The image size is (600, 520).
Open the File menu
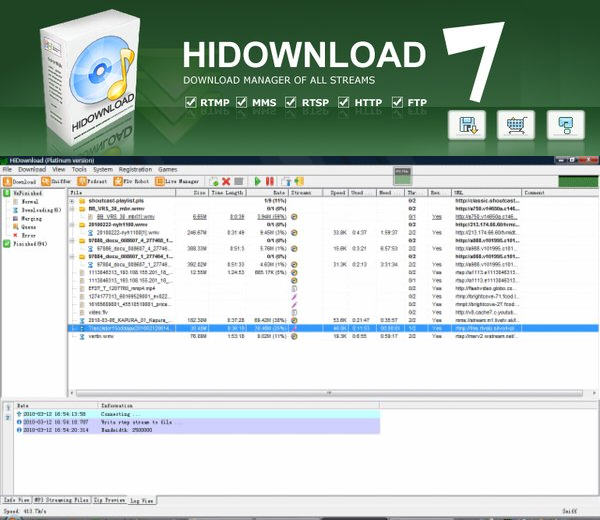(x=7, y=169)
